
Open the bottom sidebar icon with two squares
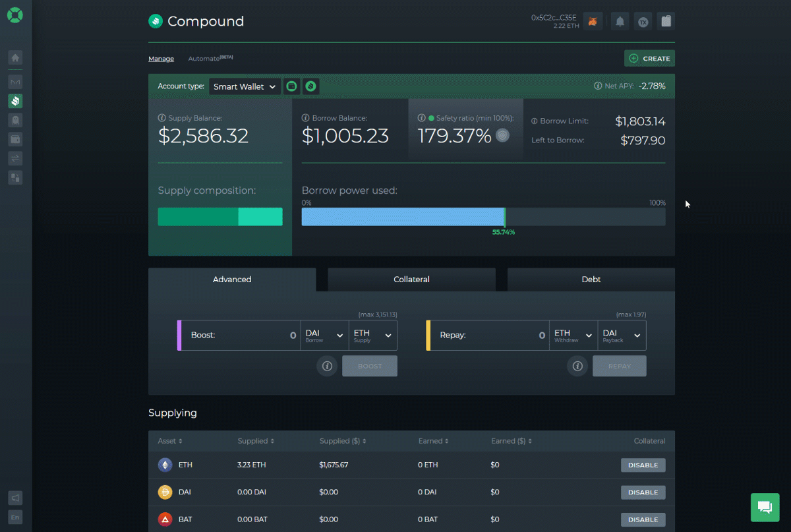click(x=15, y=177)
